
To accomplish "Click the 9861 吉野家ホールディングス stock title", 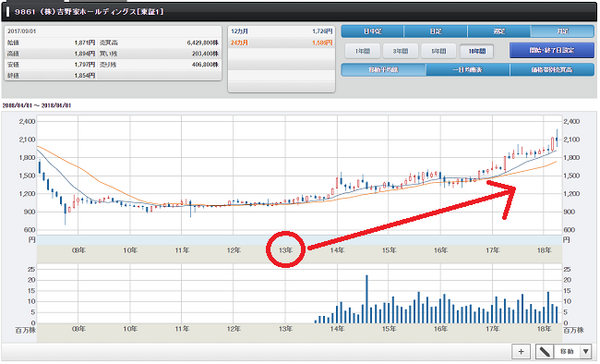I will 89,12.
